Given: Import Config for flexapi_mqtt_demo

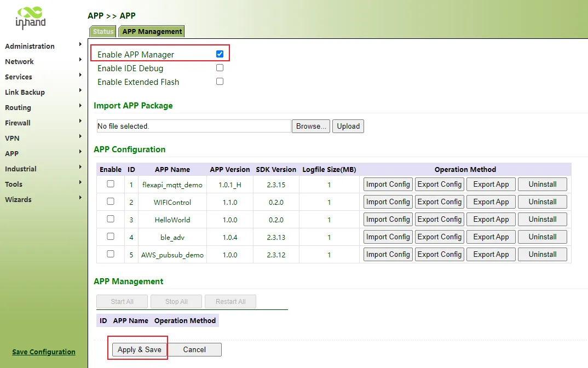Looking at the screenshot, I should 388,184.
